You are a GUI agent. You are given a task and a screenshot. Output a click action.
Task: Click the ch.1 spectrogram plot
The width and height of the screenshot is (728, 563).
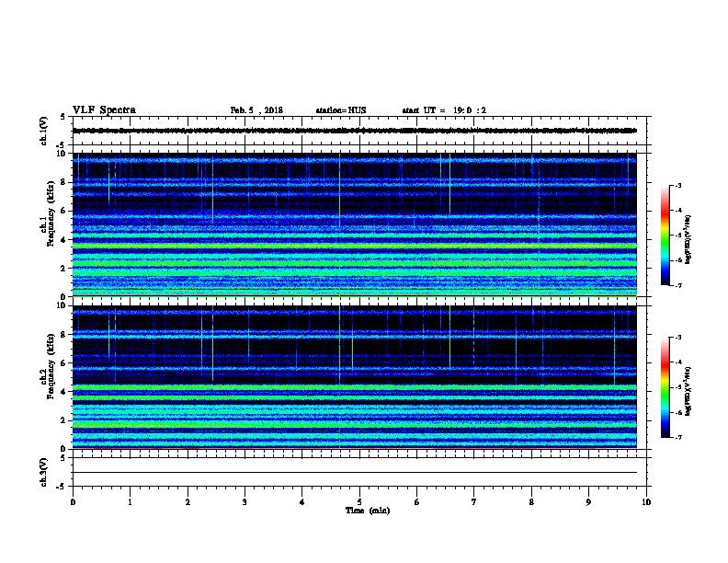click(355, 224)
